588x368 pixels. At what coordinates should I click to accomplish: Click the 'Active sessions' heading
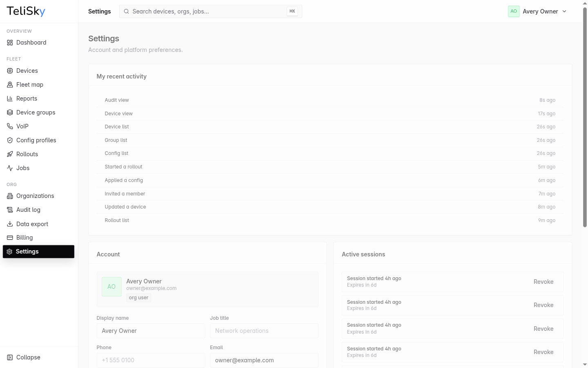[x=363, y=254]
